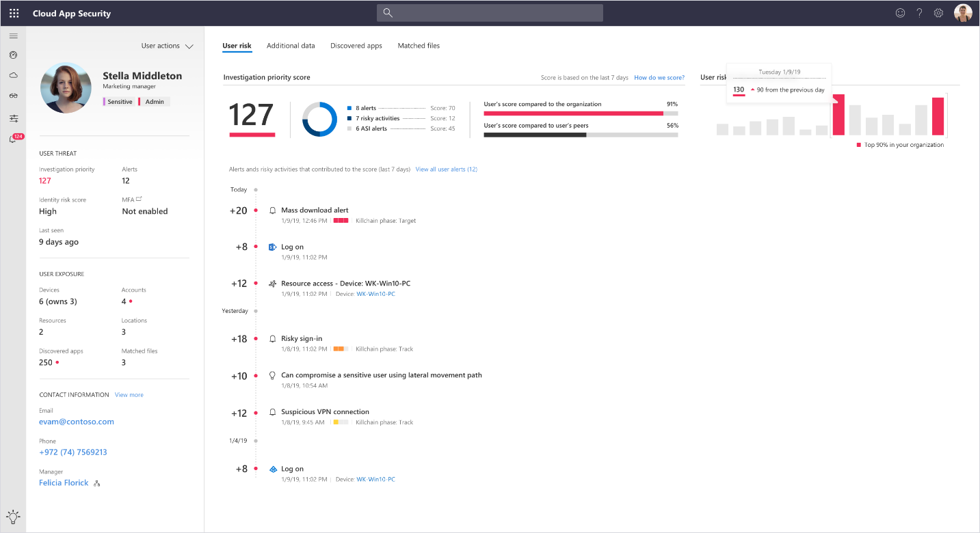Click the settings gear icon

(938, 13)
